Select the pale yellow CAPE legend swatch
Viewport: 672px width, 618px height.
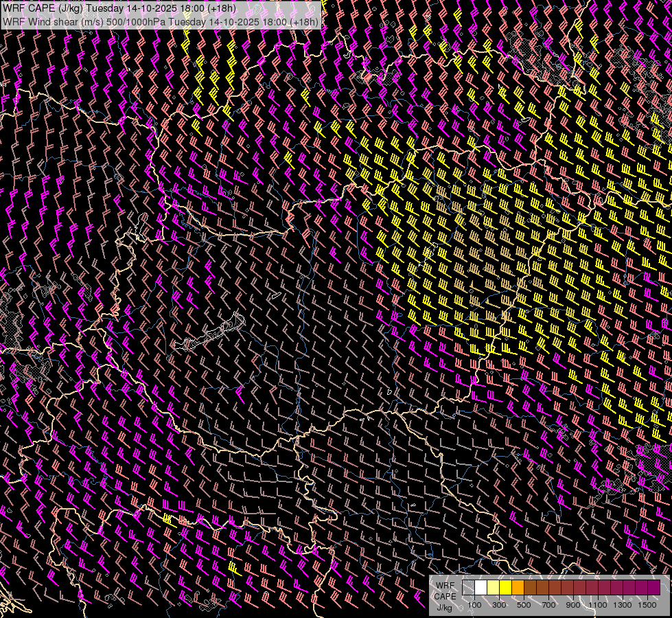click(x=494, y=588)
